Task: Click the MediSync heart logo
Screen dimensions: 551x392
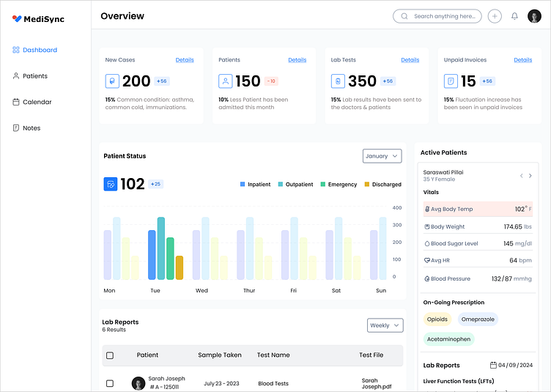Action: (17, 19)
